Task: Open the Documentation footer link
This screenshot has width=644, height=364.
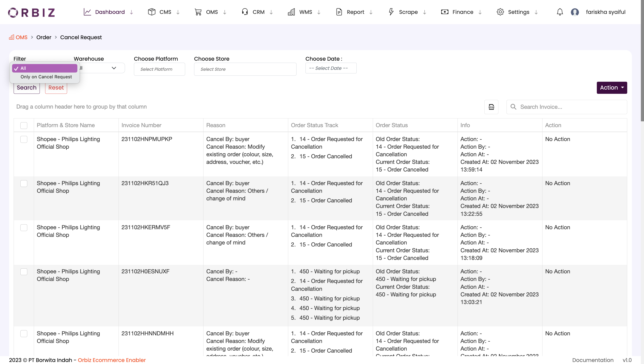Action: [x=593, y=360]
